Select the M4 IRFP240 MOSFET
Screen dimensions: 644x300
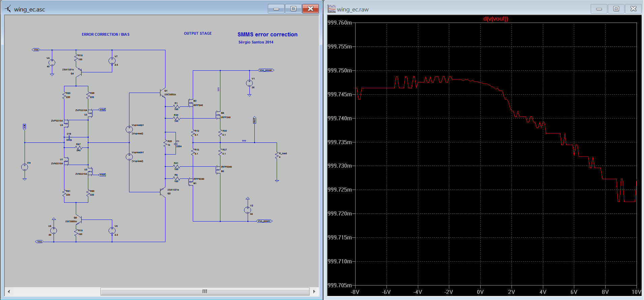tap(218, 115)
